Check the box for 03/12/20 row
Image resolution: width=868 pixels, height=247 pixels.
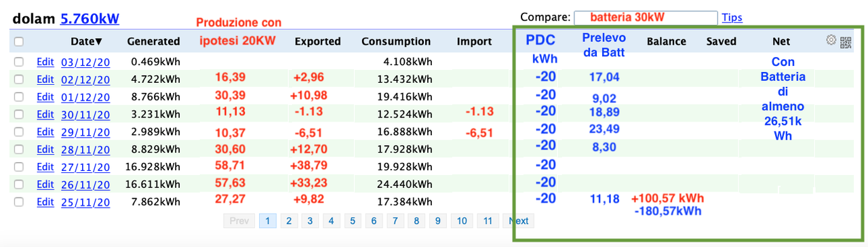tap(19, 62)
